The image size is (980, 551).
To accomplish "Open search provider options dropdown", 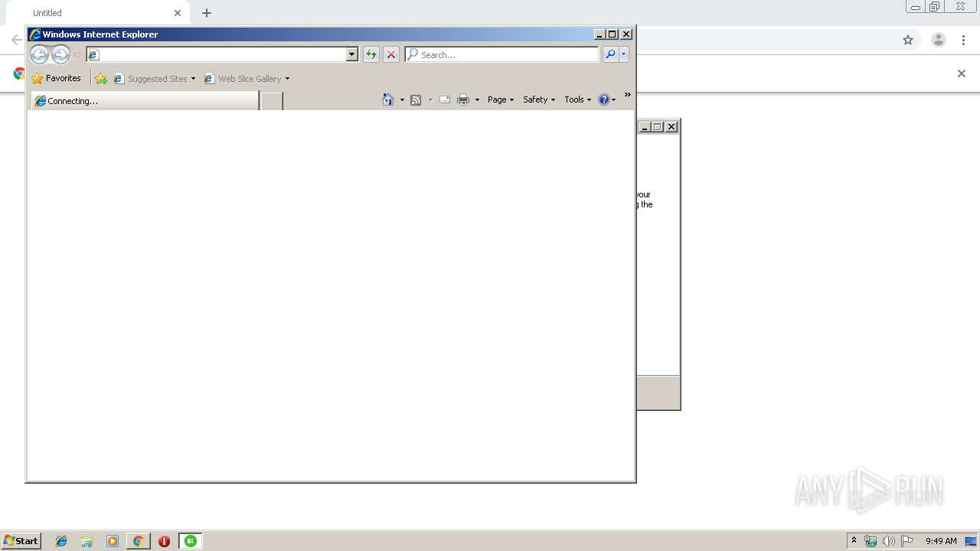I will tap(624, 54).
